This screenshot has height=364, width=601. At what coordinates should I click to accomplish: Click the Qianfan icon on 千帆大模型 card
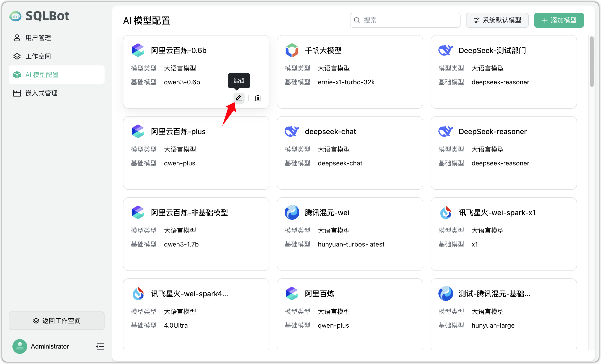[292, 50]
